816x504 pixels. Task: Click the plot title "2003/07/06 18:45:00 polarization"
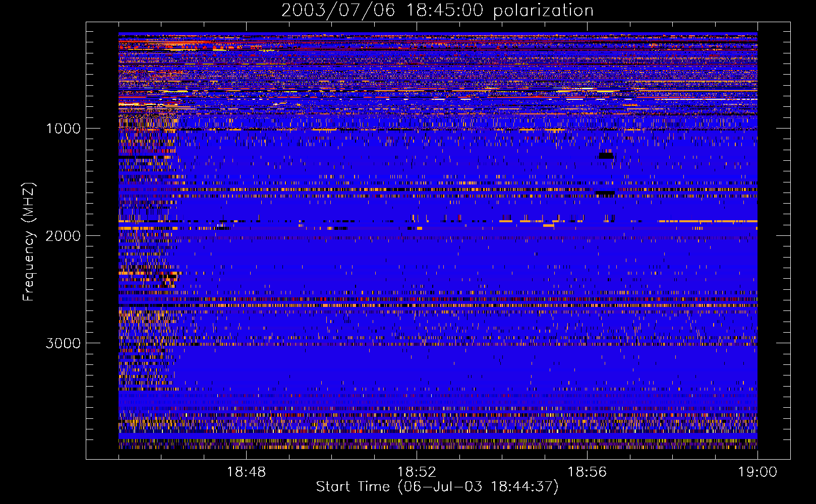coord(437,11)
